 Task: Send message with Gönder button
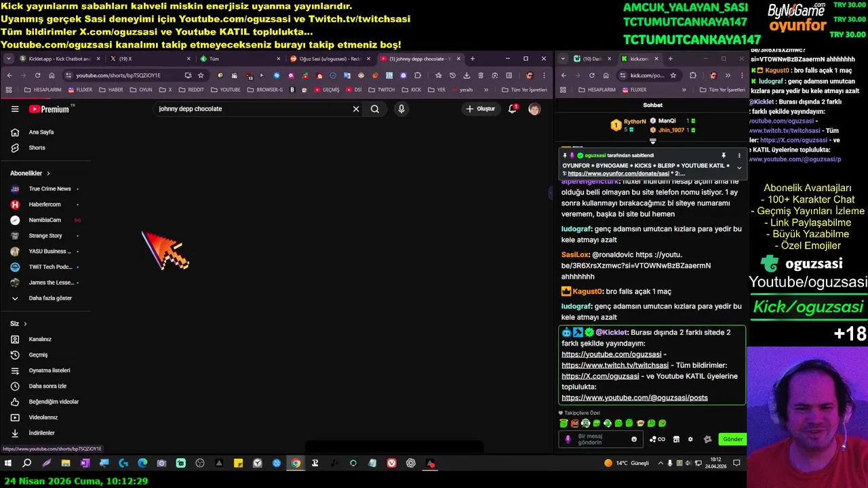click(732, 439)
